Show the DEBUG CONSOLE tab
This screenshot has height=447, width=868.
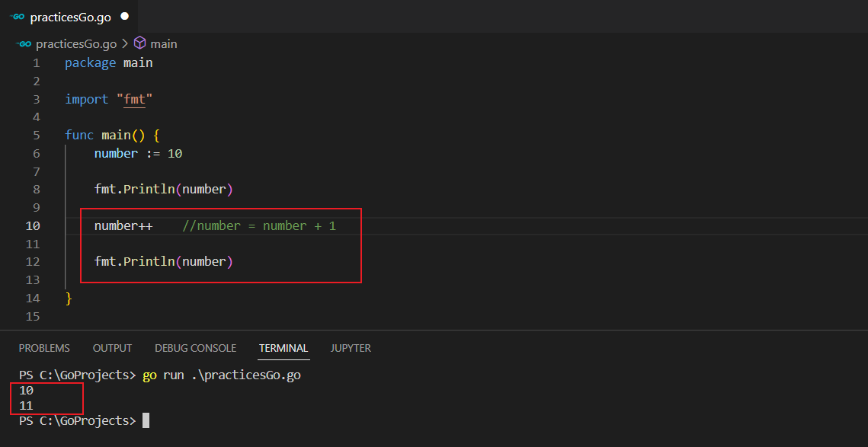point(195,348)
